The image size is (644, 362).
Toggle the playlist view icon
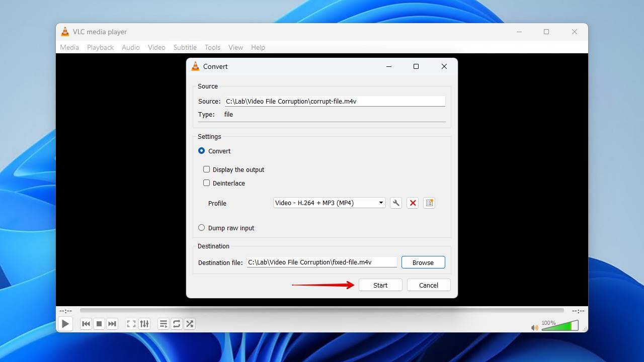(164, 324)
